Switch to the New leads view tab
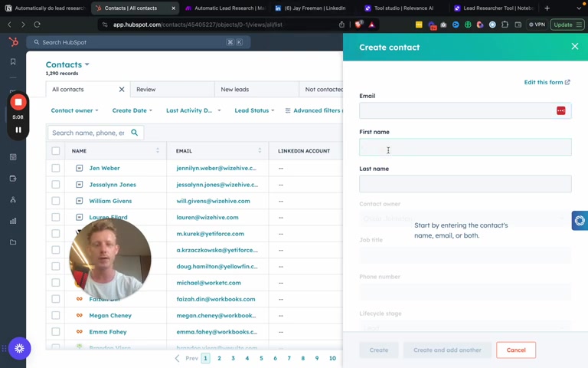This screenshot has height=368, width=588. coord(257,90)
